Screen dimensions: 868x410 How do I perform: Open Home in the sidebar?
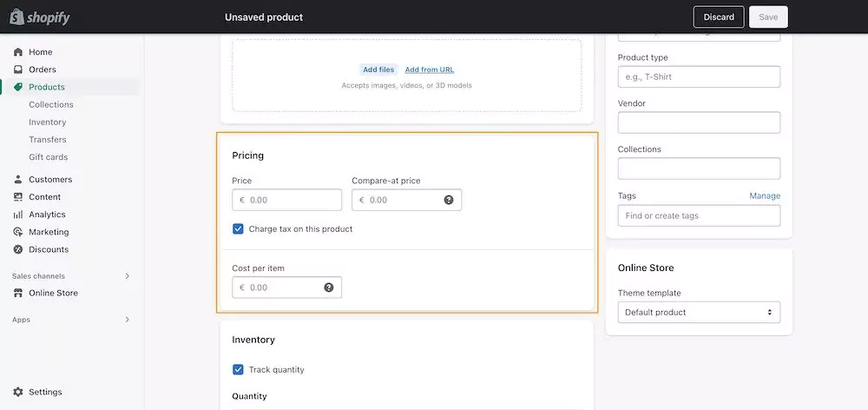pyautogui.click(x=41, y=52)
